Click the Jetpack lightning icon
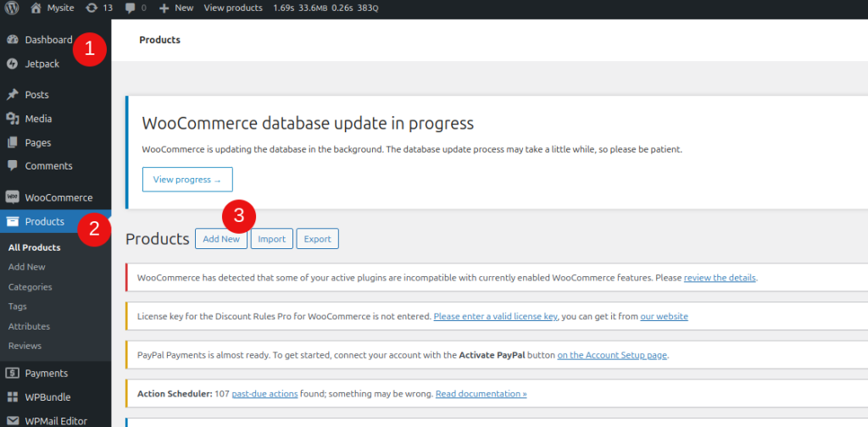This screenshot has width=868, height=427. point(13,64)
